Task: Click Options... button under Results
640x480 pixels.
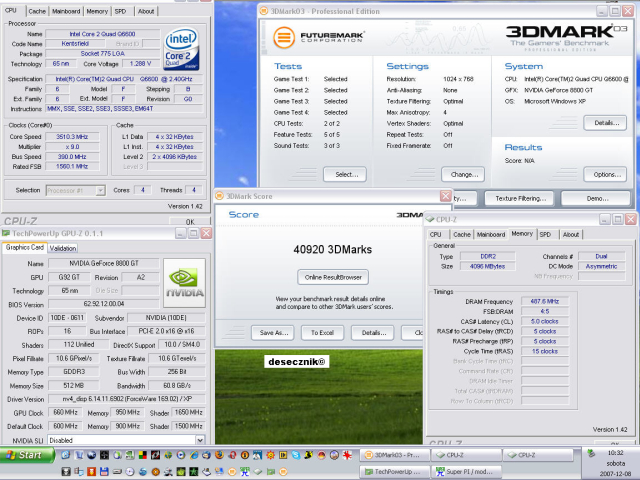Action: [x=605, y=174]
